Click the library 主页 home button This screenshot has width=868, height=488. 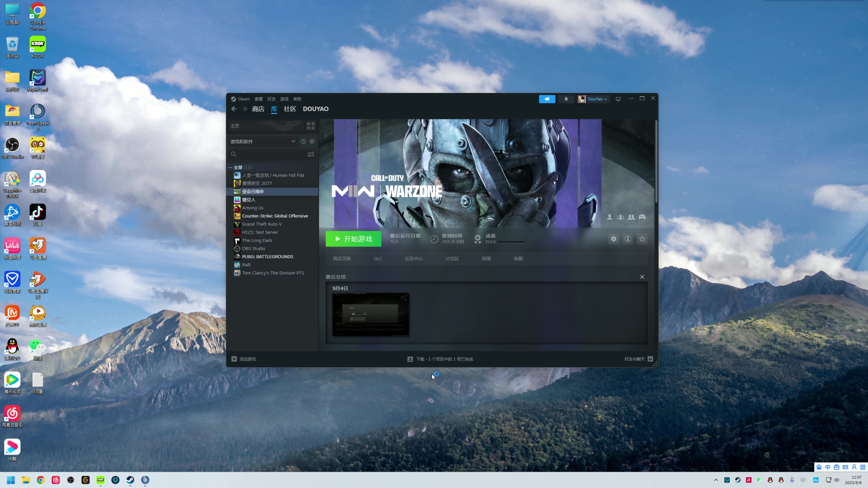pos(266,126)
